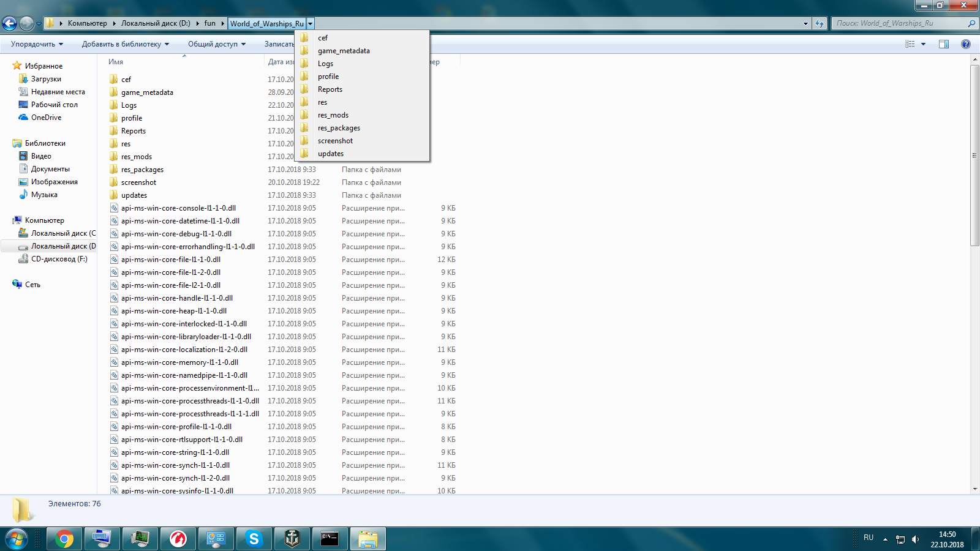The width and height of the screenshot is (980, 551).
Task: Open address bar history dropdown
Action: point(805,23)
